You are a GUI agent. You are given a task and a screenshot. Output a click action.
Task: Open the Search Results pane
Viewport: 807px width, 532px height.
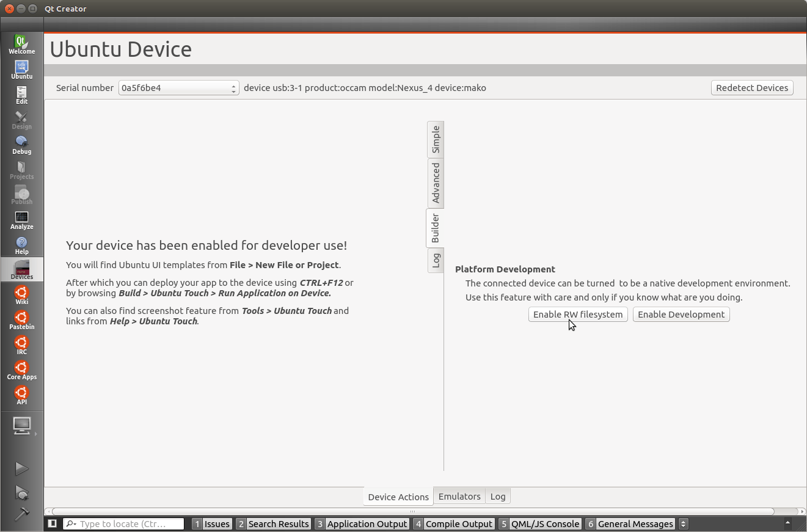pyautogui.click(x=273, y=523)
